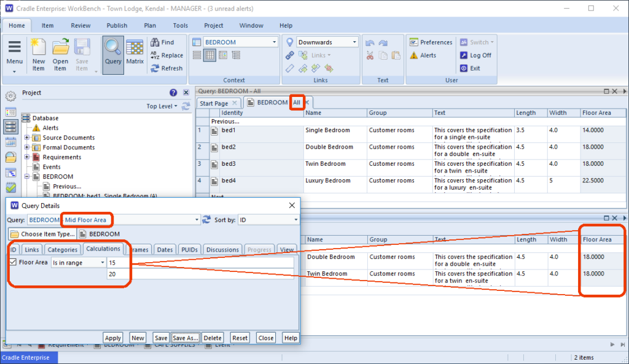Image resolution: width=629 pixels, height=364 pixels.
Task: Open the Alerts warning icon in User group
Action: coord(414,55)
